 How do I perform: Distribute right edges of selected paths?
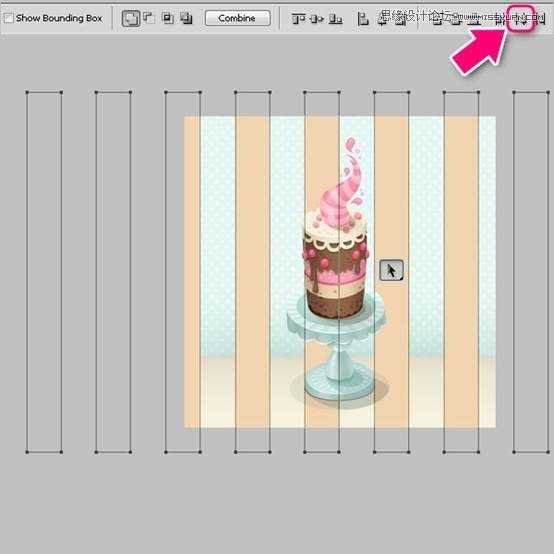[x=539, y=18]
